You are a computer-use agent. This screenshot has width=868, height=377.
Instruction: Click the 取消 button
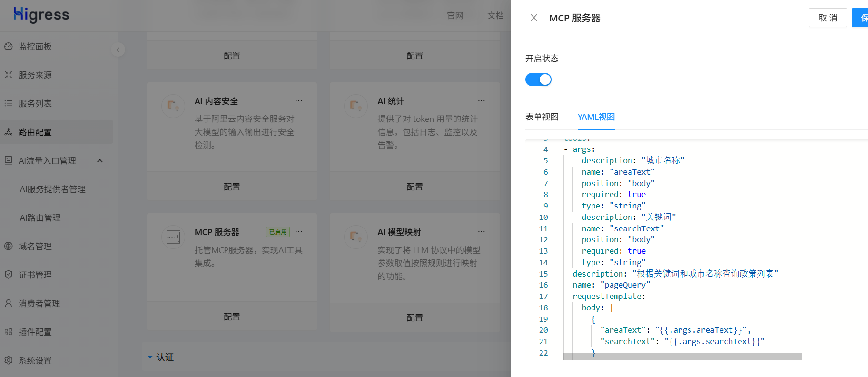[x=828, y=18]
